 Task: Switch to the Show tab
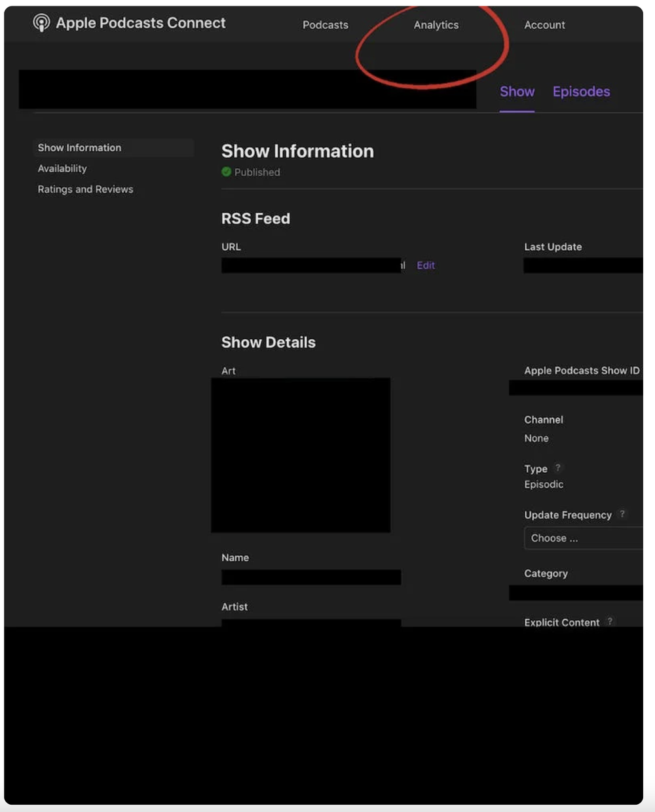click(517, 92)
